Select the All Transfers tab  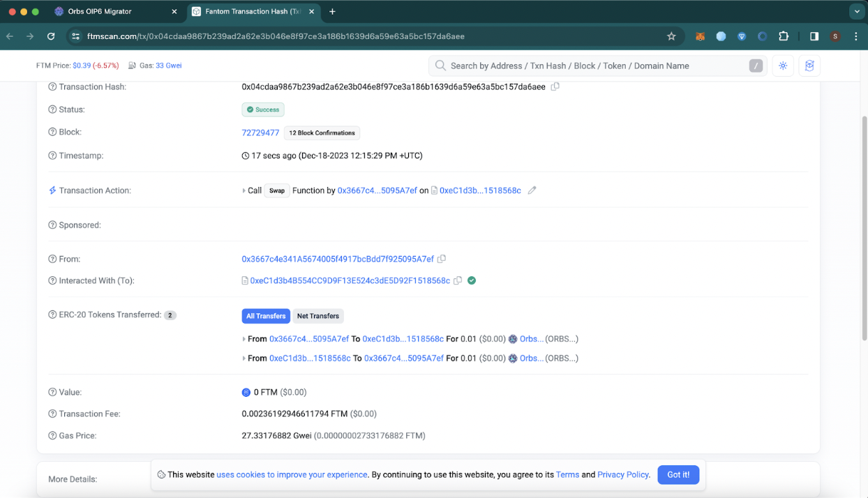tap(266, 316)
